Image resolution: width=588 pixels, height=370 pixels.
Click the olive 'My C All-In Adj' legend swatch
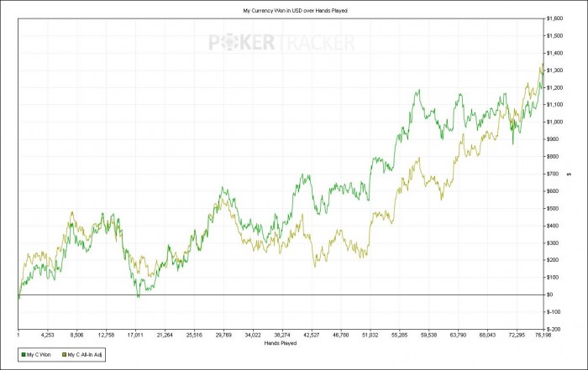tap(65, 354)
